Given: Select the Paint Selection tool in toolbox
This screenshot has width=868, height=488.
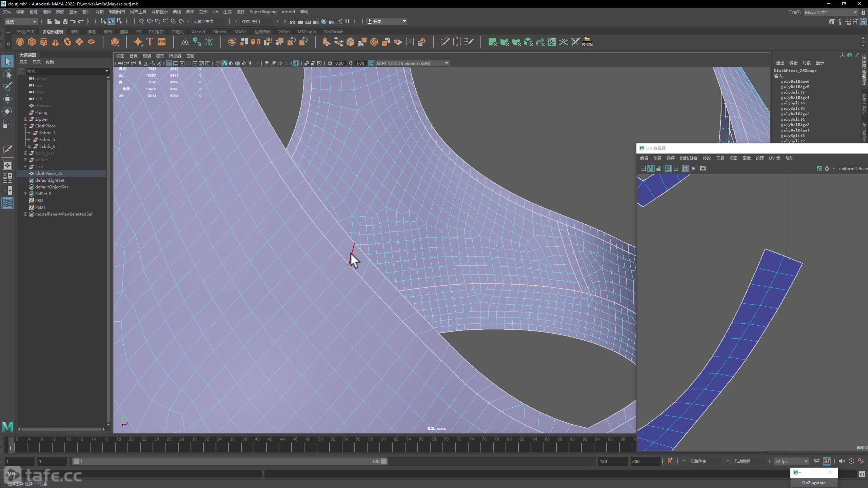Looking at the screenshot, I should 7,86.
